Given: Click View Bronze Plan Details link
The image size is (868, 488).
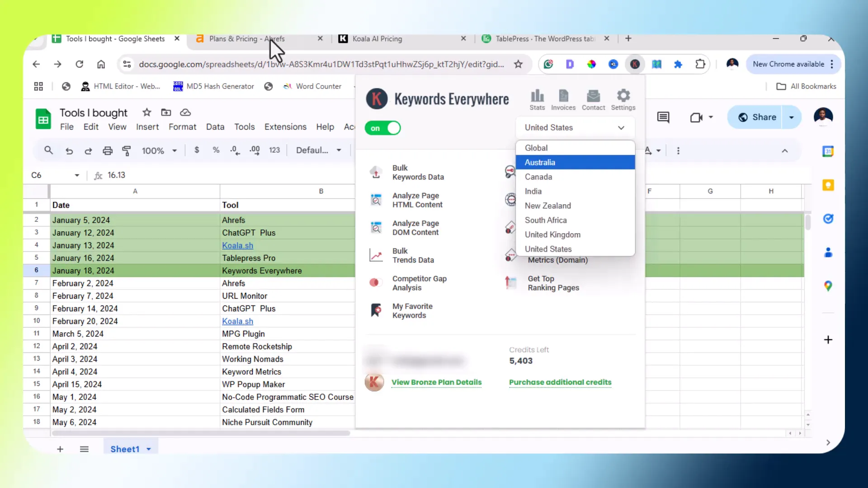Looking at the screenshot, I should point(436,382).
